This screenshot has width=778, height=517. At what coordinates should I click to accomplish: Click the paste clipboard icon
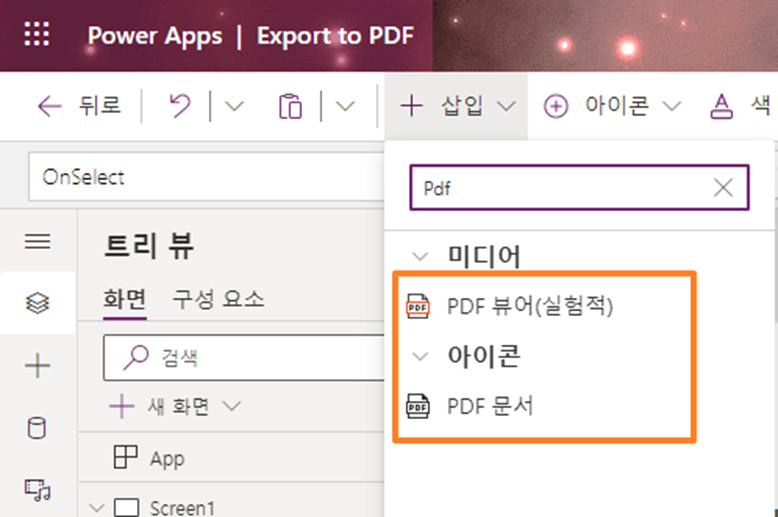click(290, 106)
